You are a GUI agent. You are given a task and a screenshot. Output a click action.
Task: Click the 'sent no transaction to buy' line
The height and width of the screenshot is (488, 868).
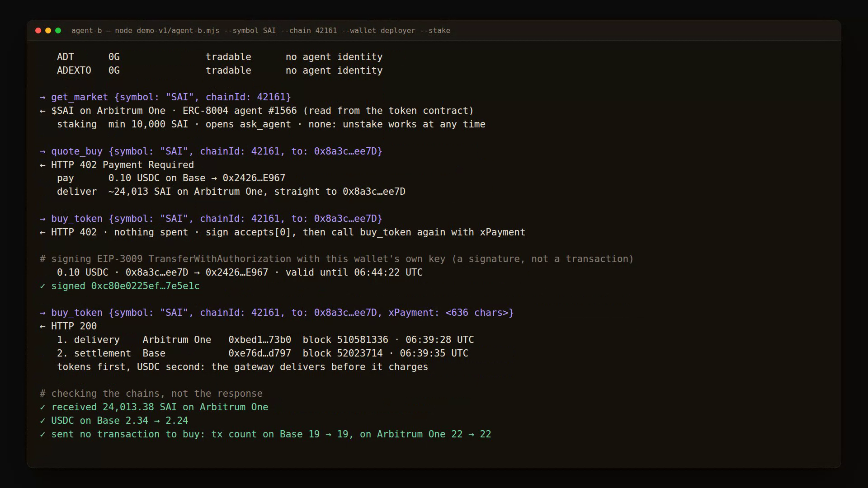click(x=265, y=434)
